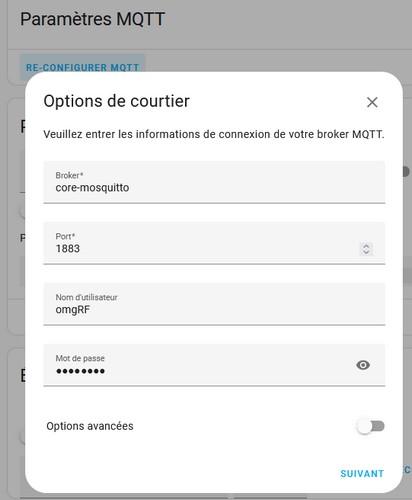Focus the Broker field containing core-mosquitto
412x500 pixels.
tap(214, 182)
